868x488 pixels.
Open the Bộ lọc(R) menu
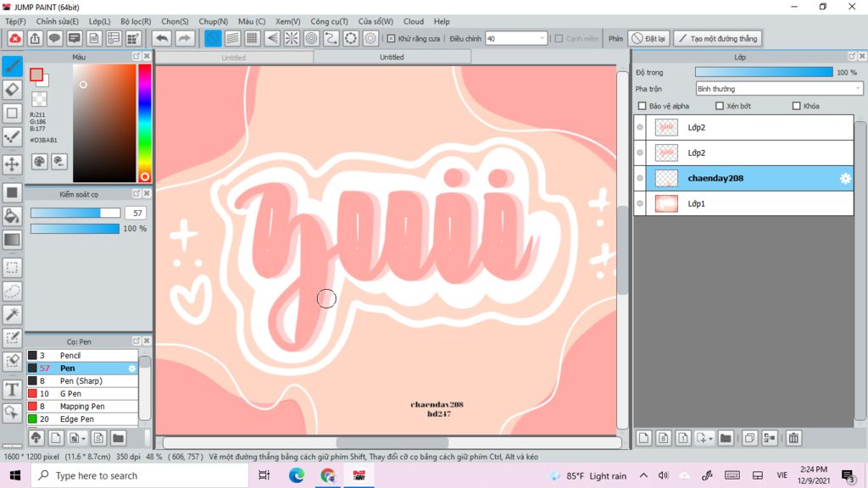tap(136, 21)
